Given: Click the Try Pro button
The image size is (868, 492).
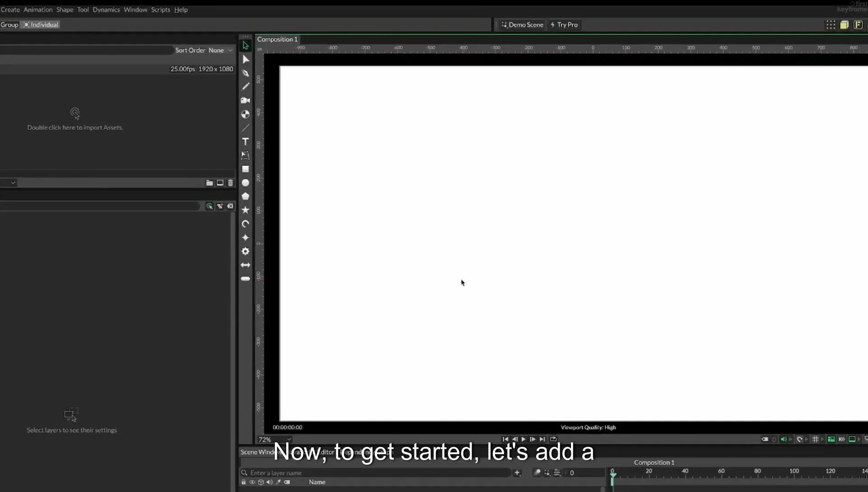Looking at the screenshot, I should [564, 25].
